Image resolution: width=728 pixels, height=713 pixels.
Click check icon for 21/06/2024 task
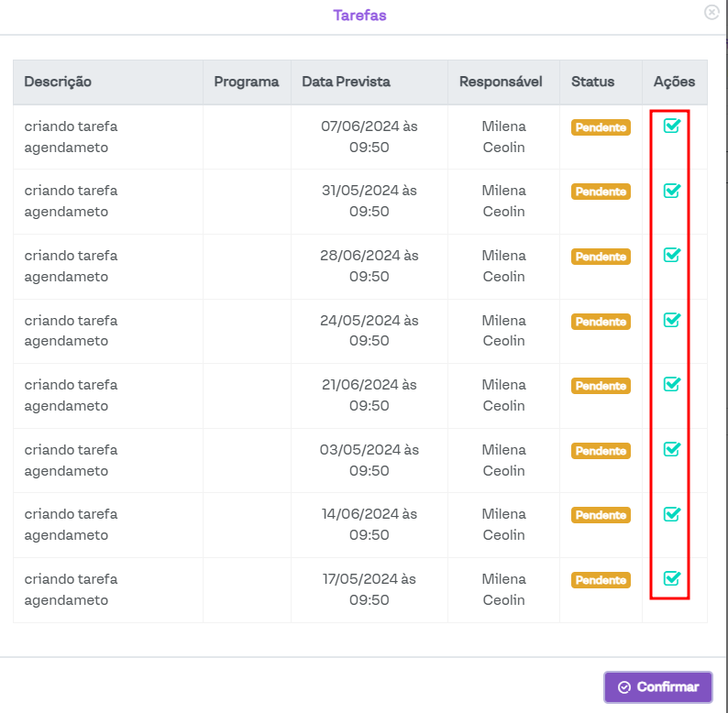[671, 384]
